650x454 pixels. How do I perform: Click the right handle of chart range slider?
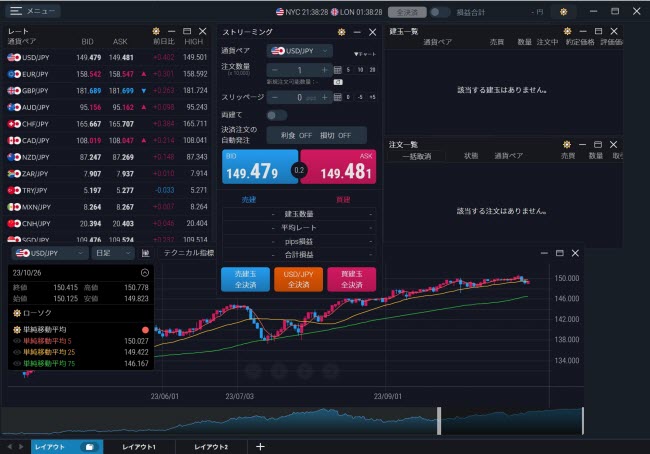[582, 421]
